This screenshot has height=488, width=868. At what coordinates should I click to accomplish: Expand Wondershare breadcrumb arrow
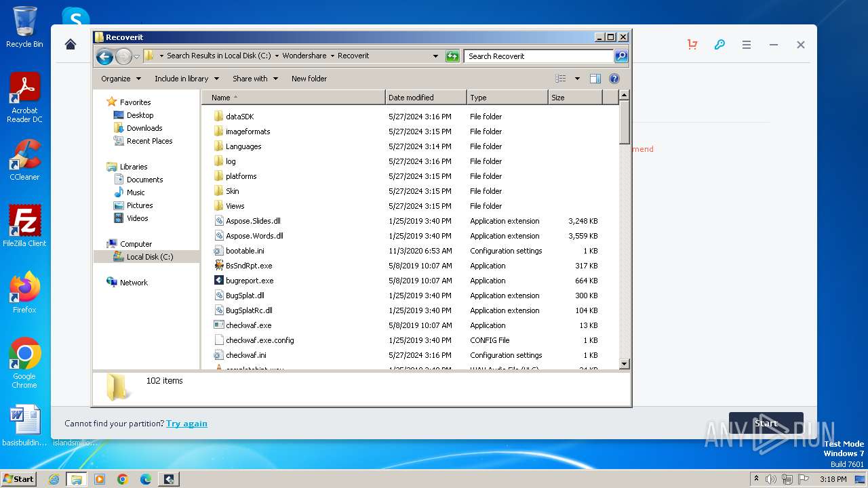(332, 56)
